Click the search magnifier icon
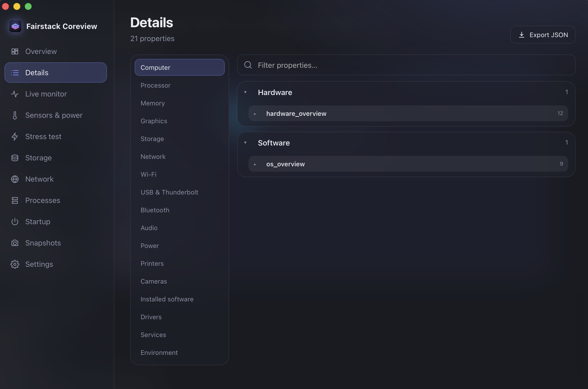 click(x=248, y=65)
